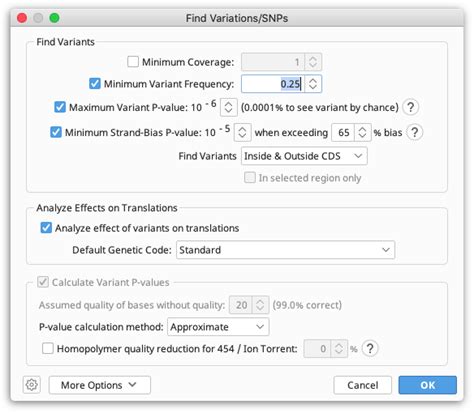Open help for Strand-Bias P-value
This screenshot has width=474, height=413.
pyautogui.click(x=414, y=132)
